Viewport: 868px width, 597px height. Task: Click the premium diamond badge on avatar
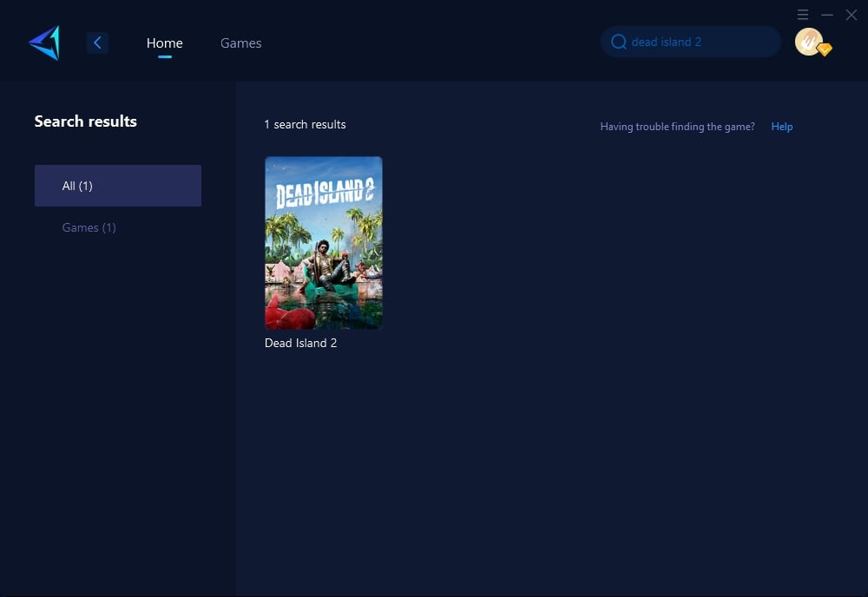825,49
